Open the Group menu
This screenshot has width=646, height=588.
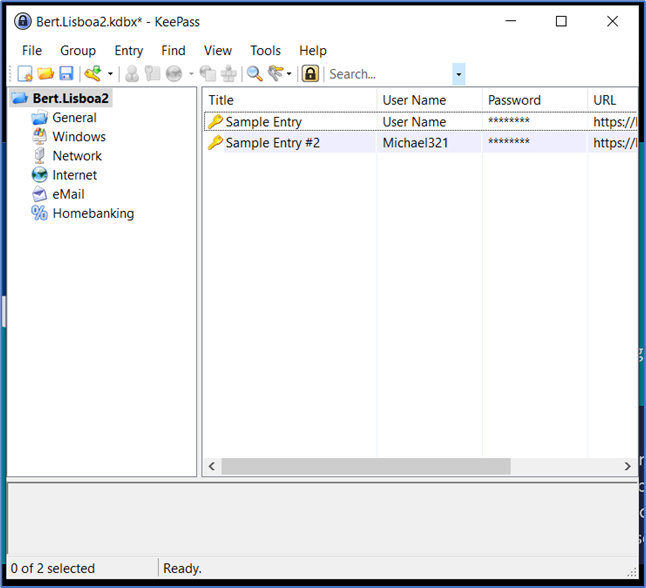78,51
